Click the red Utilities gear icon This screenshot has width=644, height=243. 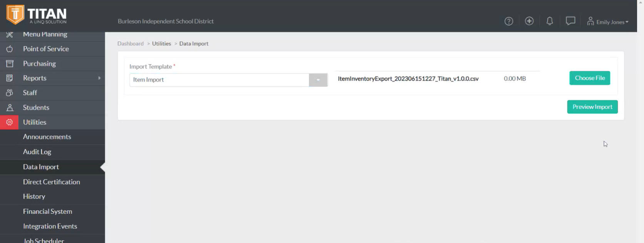coord(9,122)
